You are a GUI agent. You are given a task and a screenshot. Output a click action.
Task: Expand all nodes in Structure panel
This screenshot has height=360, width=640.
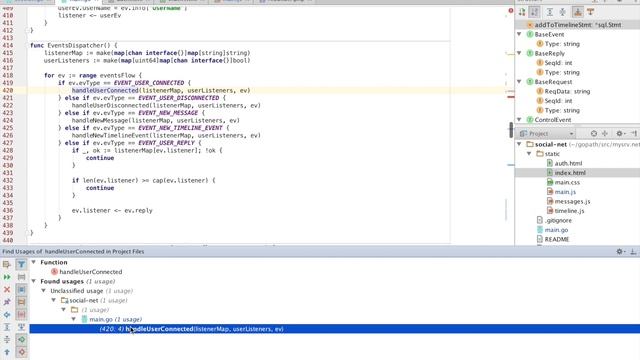click(x=550, y=12)
